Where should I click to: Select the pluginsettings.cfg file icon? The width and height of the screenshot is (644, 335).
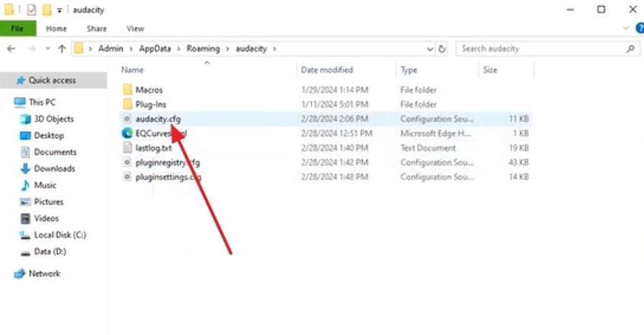tap(127, 177)
